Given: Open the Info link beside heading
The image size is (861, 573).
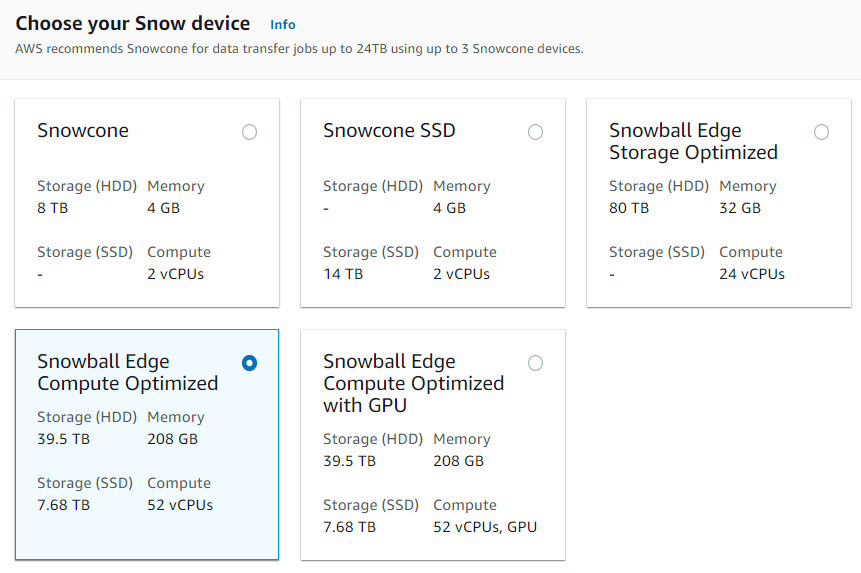Looking at the screenshot, I should 283,24.
